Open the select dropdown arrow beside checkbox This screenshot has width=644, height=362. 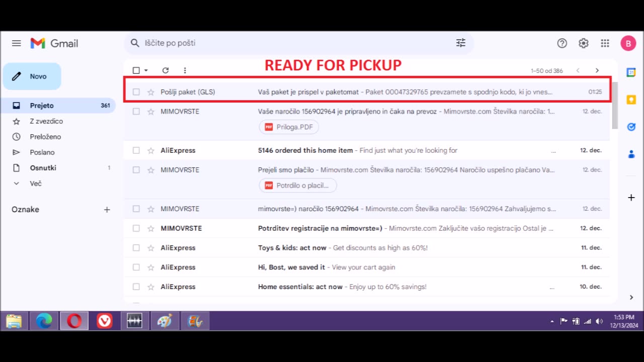[146, 71]
